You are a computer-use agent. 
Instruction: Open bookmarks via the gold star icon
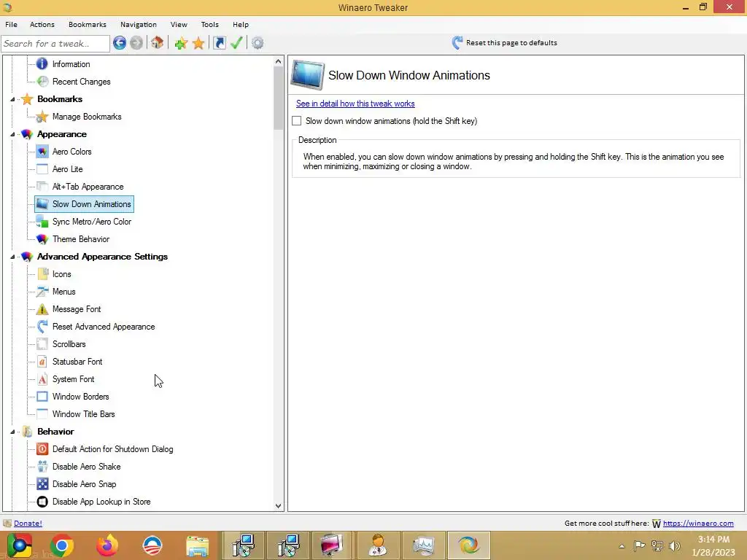pos(198,43)
